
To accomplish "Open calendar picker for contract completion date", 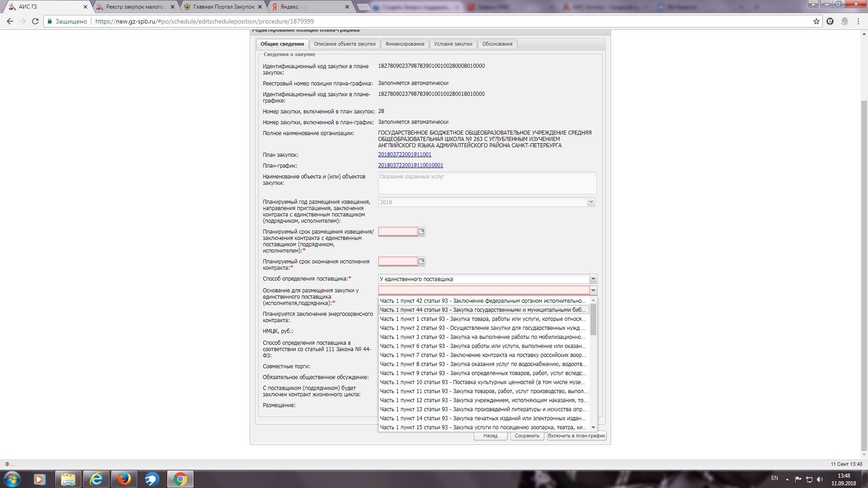I will [421, 262].
